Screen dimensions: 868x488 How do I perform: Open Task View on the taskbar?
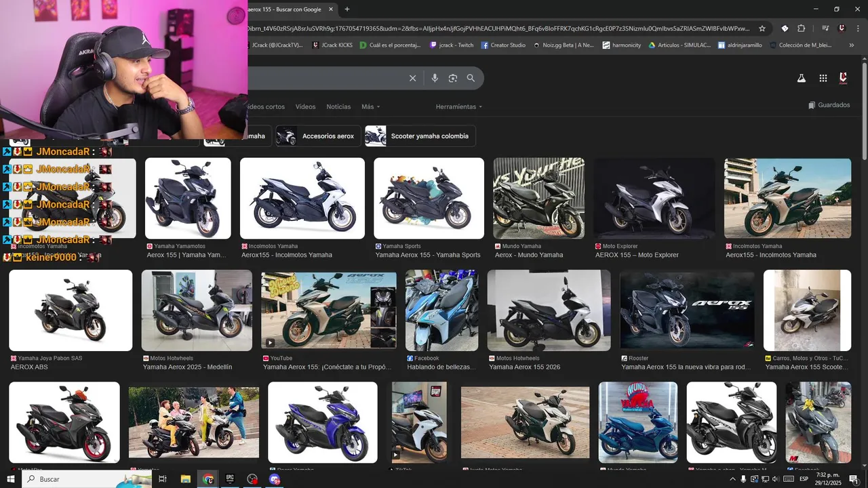[163, 479]
